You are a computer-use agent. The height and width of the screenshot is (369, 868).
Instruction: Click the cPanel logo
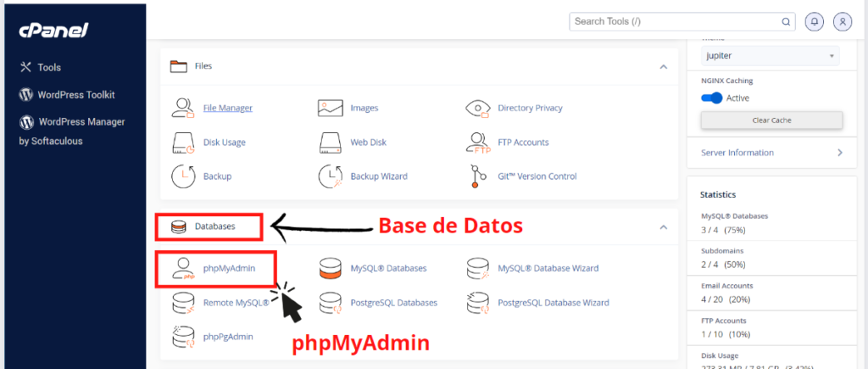(53, 31)
